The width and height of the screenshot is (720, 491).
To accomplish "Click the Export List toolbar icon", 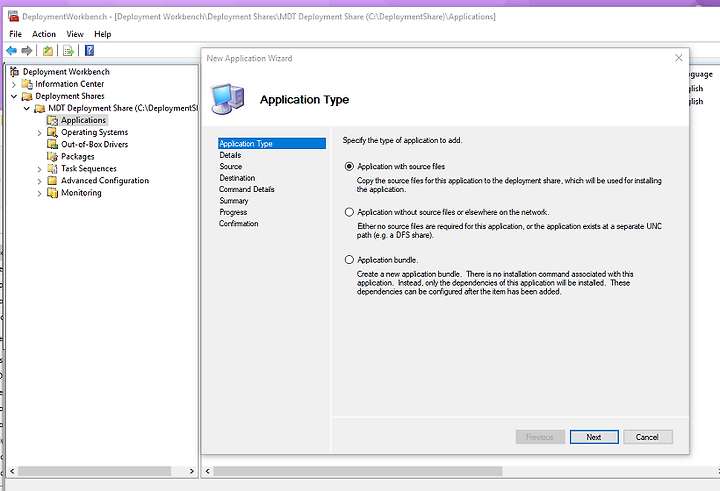I will [x=68, y=51].
